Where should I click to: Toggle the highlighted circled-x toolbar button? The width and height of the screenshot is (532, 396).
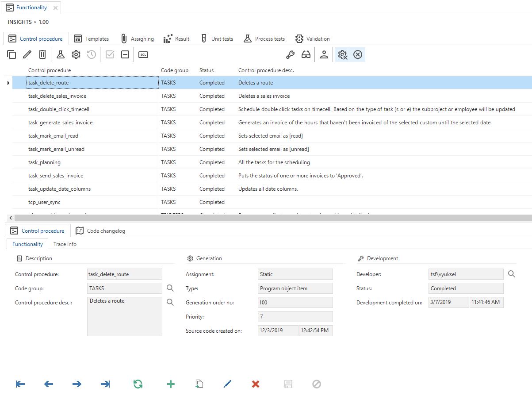358,54
